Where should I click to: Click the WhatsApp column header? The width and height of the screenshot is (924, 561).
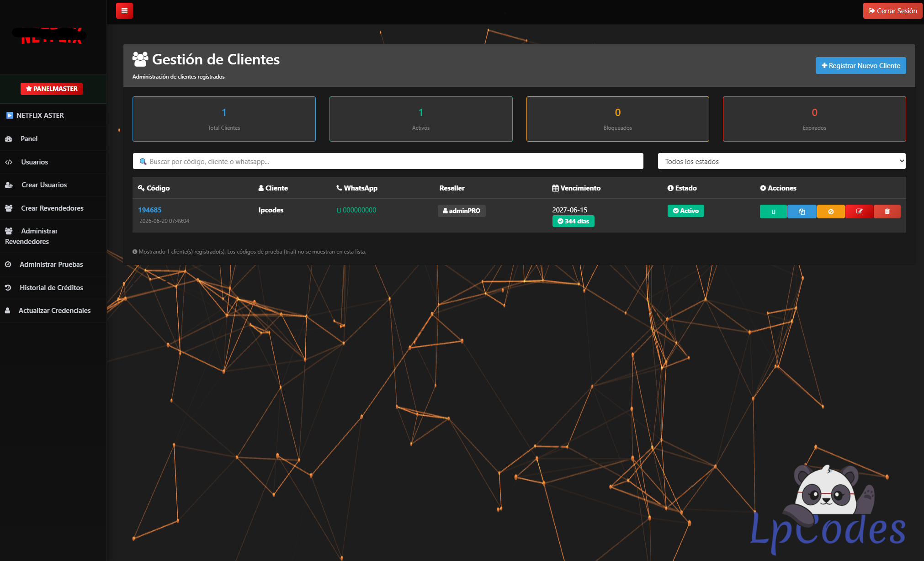click(x=357, y=188)
